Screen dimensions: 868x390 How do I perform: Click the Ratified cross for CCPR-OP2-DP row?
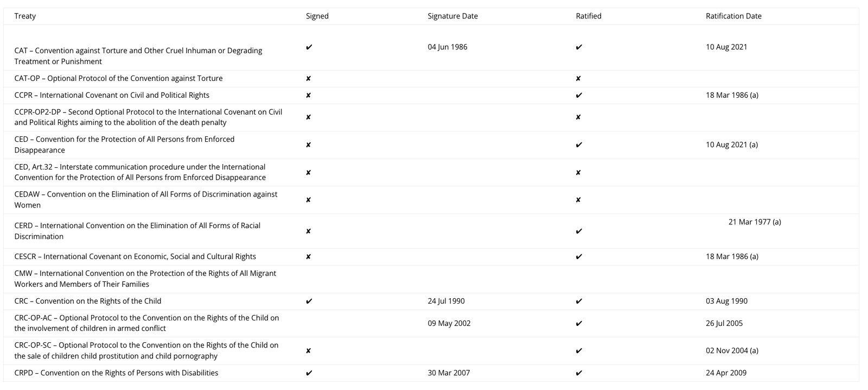click(x=578, y=117)
